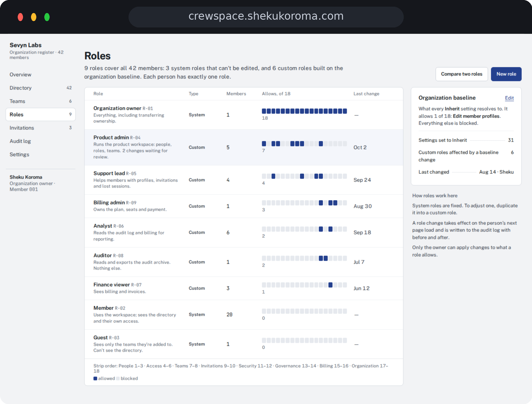Click Oct 2 last change date

click(x=360, y=148)
